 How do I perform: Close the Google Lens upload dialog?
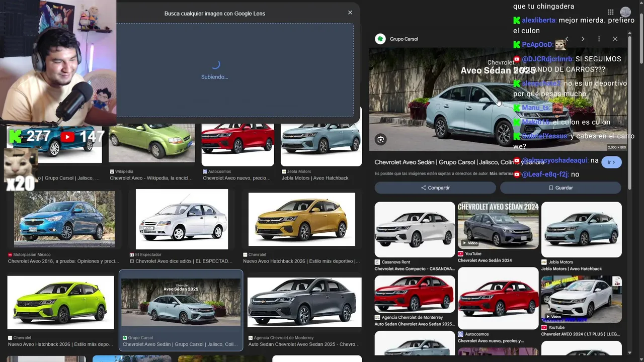[350, 13]
